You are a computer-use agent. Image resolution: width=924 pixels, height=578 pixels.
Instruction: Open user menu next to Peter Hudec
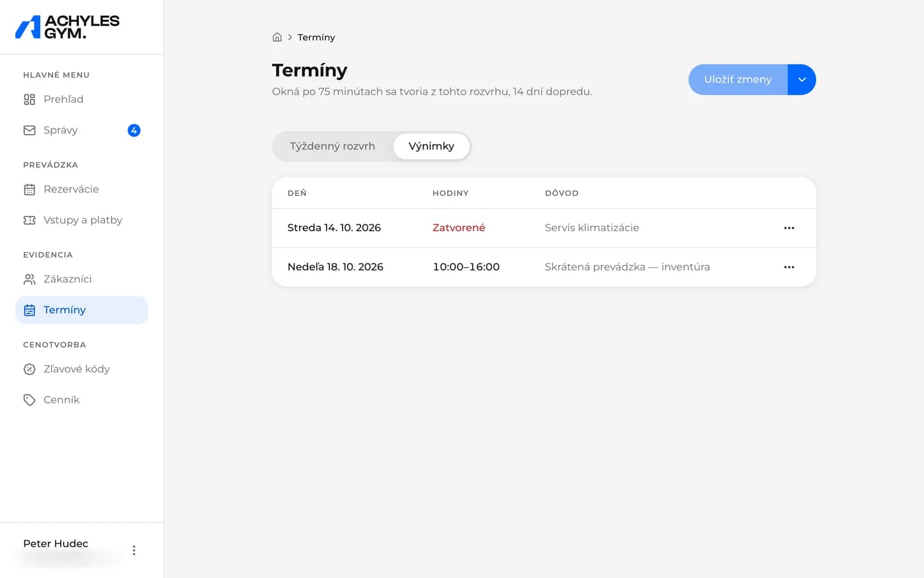tap(134, 550)
